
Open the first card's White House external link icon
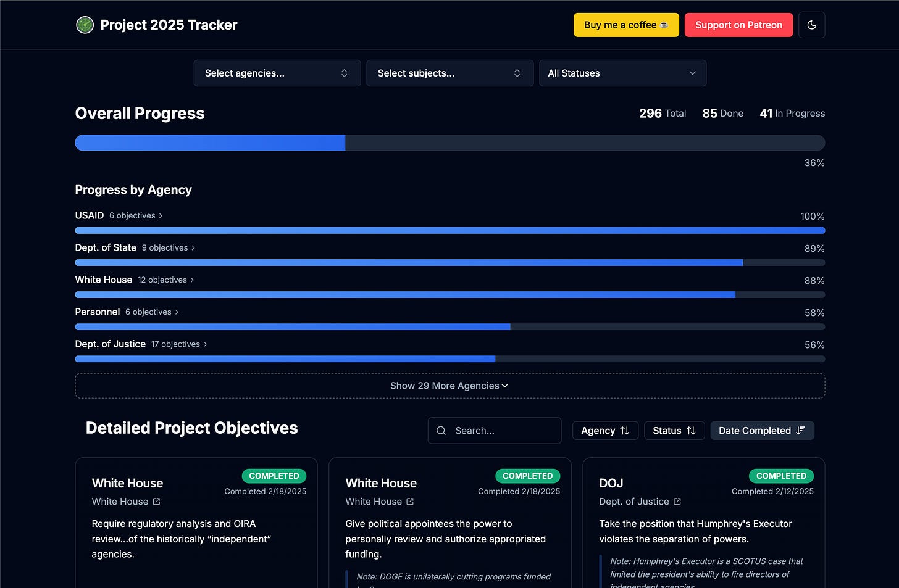(x=156, y=502)
